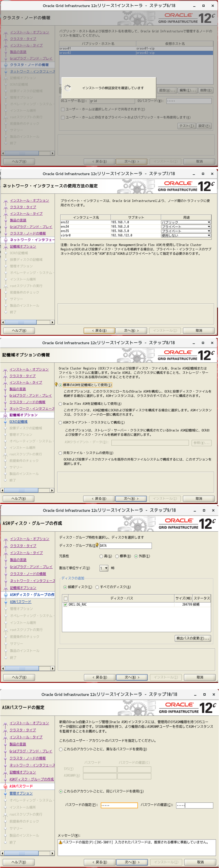Click left scroll arrow in step 10 sidebar

(3, 853)
